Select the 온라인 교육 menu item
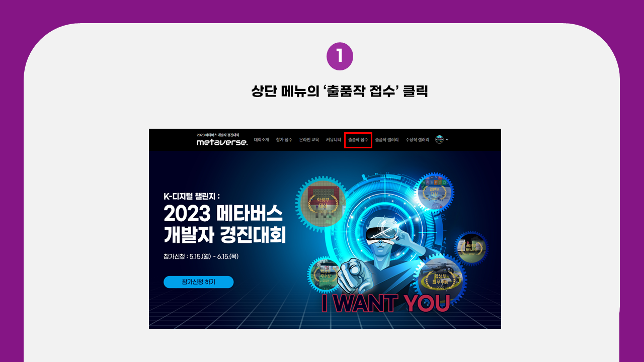The width and height of the screenshot is (644, 362). [x=309, y=140]
